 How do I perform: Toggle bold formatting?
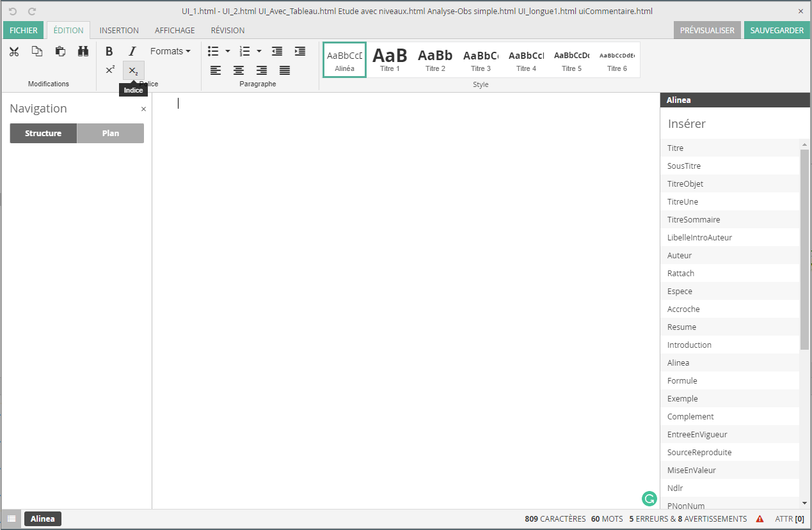click(109, 52)
